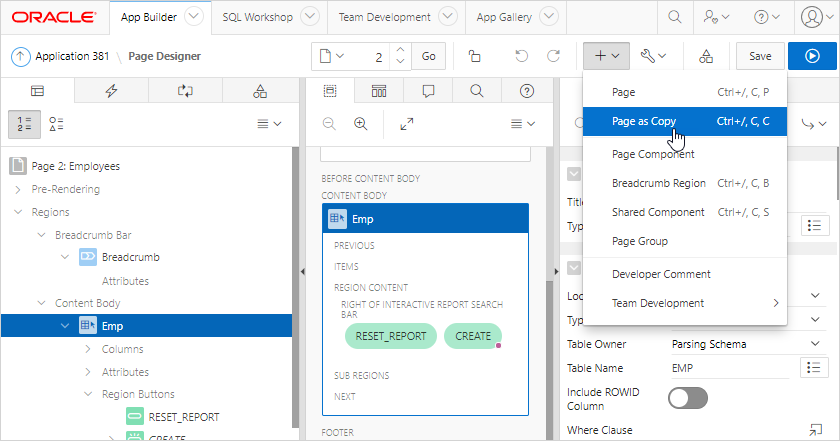The height and width of the screenshot is (441, 840).
Task: Select the Breadcrumb region tree item
Action: click(131, 257)
